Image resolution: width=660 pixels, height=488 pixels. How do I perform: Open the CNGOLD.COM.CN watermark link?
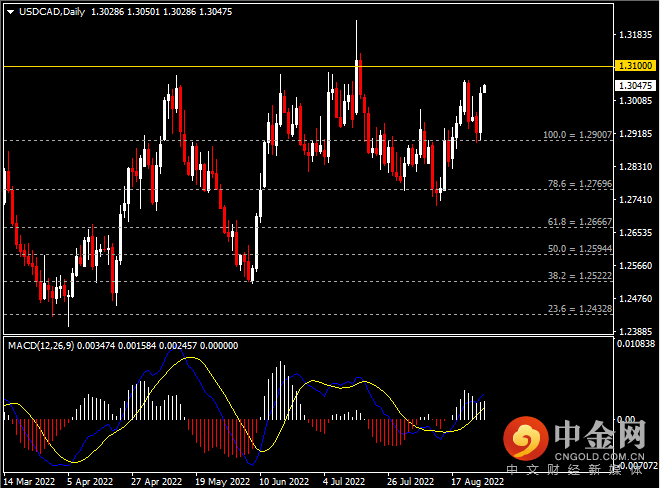coord(599,456)
